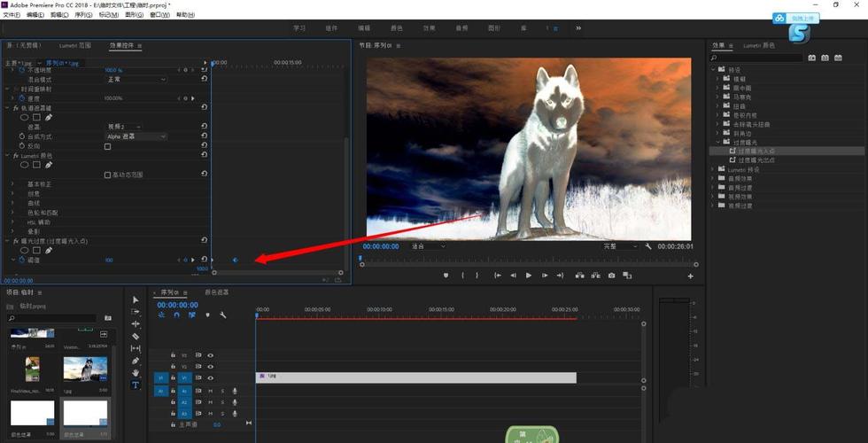
Task: Toggle the 反向 checkbox in Track Matte Key
Action: 108,147
